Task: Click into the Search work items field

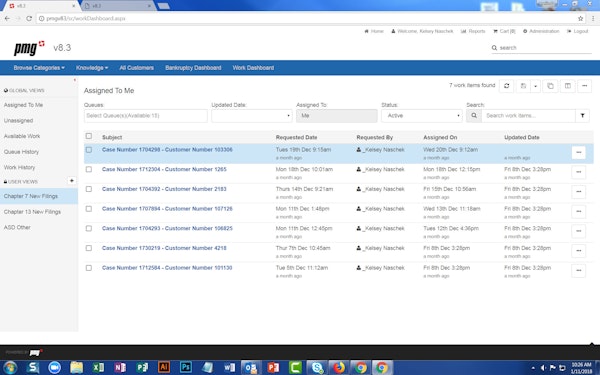Action: pyautogui.click(x=528, y=116)
